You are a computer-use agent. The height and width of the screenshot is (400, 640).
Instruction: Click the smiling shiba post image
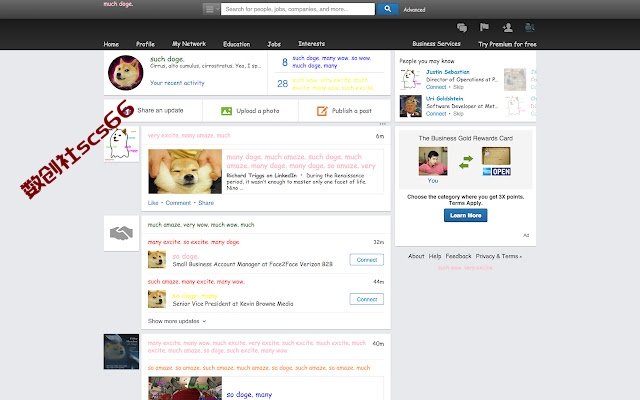pyautogui.click(x=185, y=171)
